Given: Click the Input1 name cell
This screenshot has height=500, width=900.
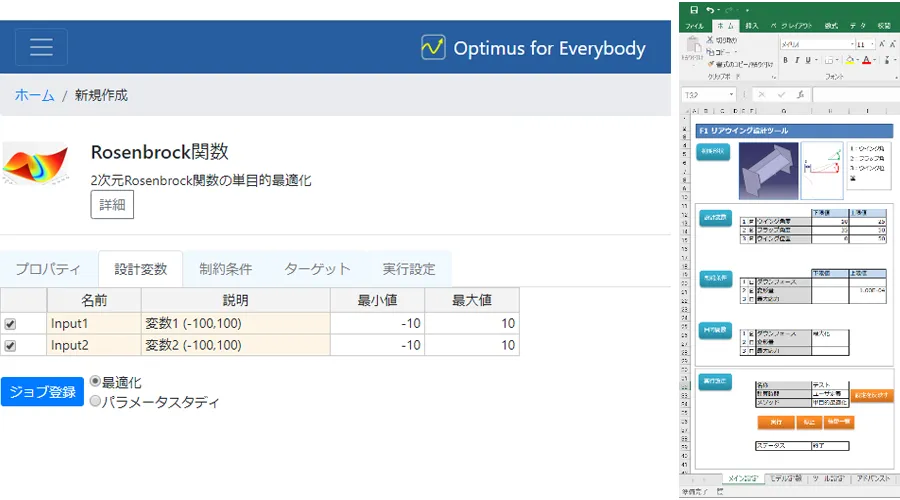Looking at the screenshot, I should coord(94,324).
